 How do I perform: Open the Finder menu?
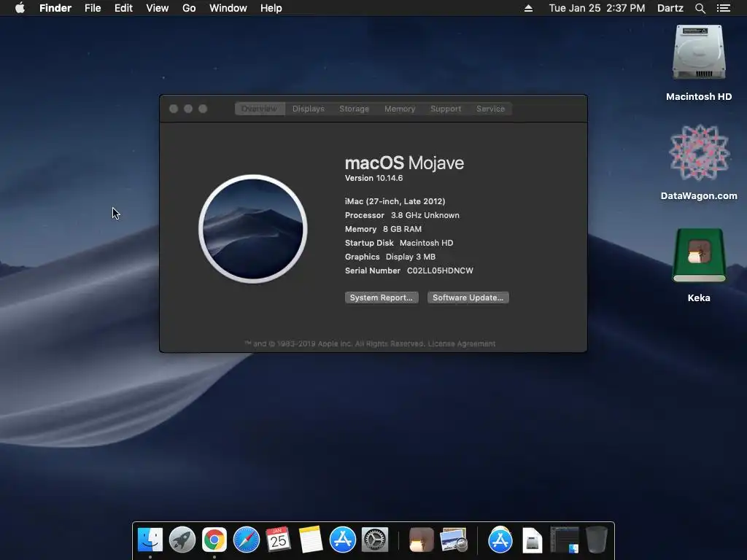coord(55,8)
